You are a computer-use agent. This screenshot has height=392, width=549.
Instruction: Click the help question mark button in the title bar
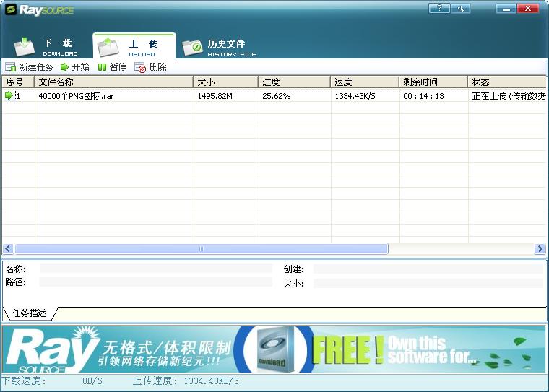pos(439,8)
